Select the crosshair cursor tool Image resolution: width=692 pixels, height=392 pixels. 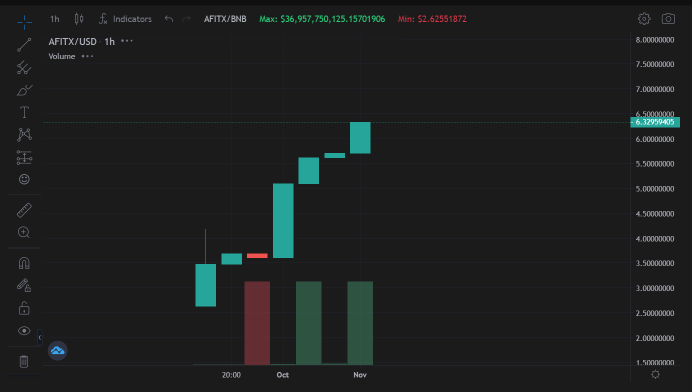24,22
